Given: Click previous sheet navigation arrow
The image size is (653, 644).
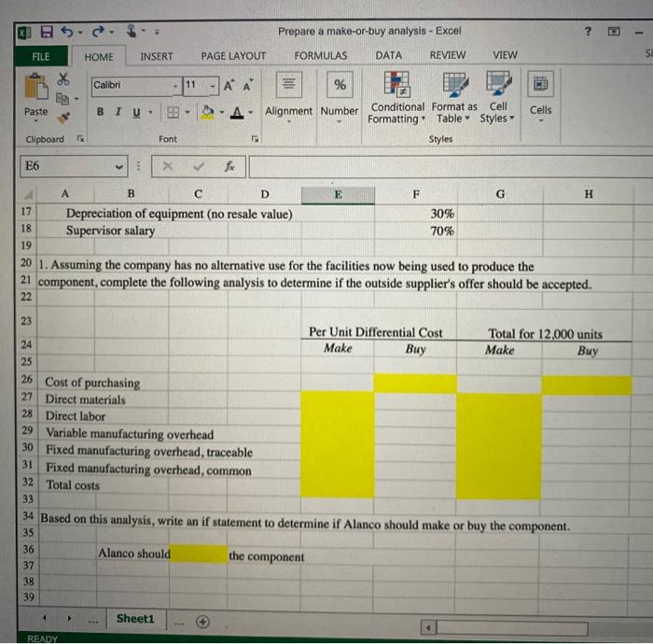Looking at the screenshot, I should [45, 618].
